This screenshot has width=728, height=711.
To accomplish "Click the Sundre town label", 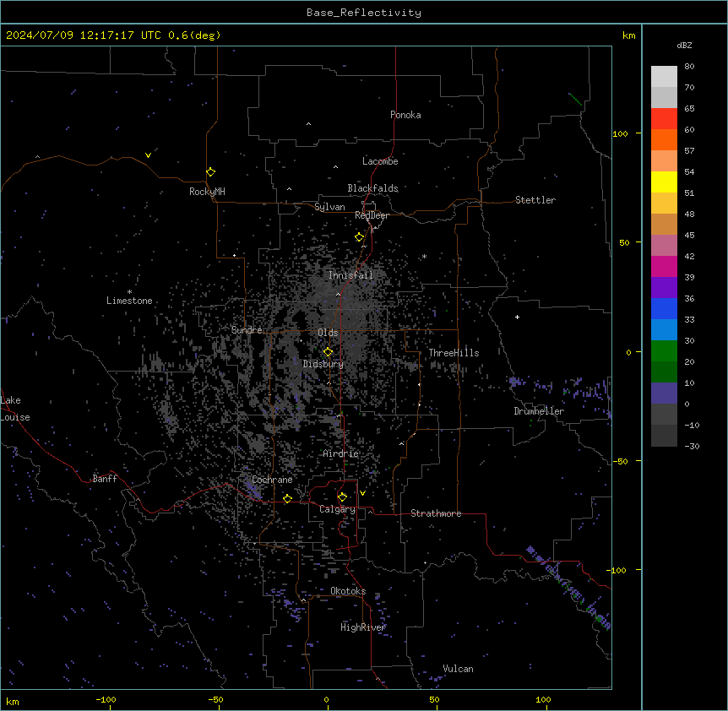I will pyautogui.click(x=247, y=330).
